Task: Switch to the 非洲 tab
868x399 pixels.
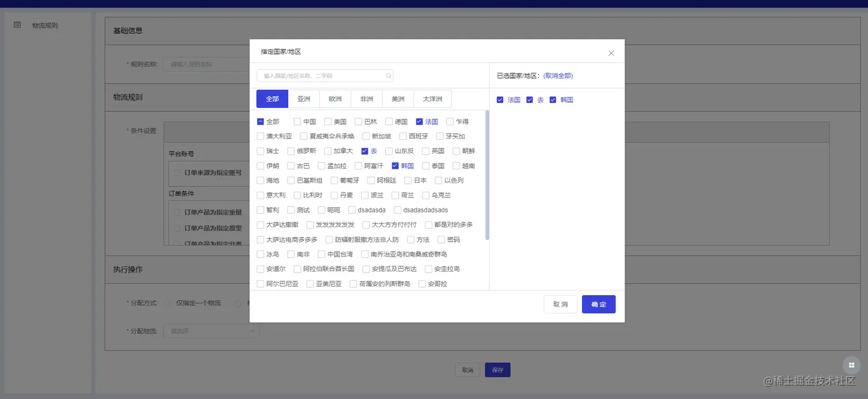Action: tap(367, 99)
